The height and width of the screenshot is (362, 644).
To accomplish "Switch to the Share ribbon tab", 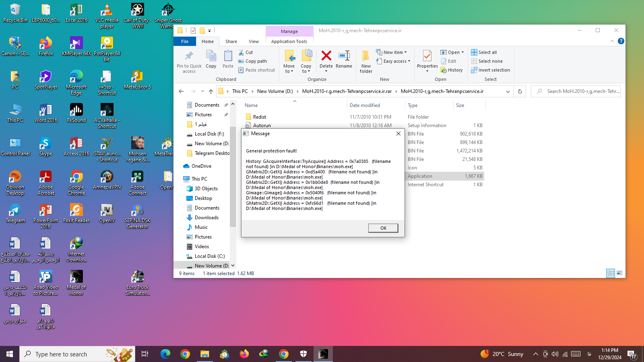I will pyautogui.click(x=231, y=41).
